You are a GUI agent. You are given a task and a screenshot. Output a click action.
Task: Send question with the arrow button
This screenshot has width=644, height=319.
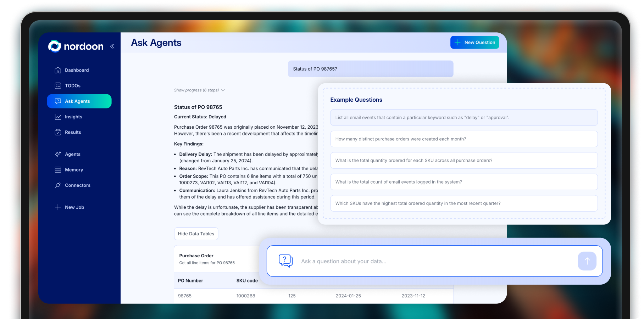click(587, 261)
